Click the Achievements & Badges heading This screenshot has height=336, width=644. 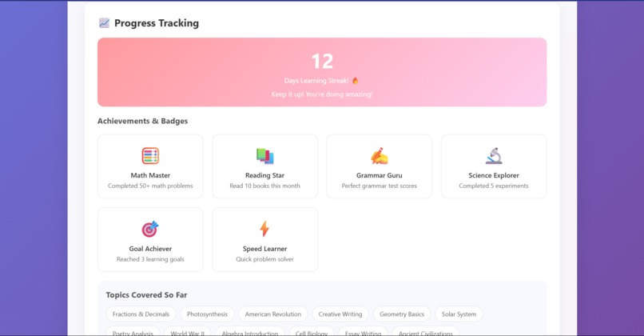tap(142, 121)
